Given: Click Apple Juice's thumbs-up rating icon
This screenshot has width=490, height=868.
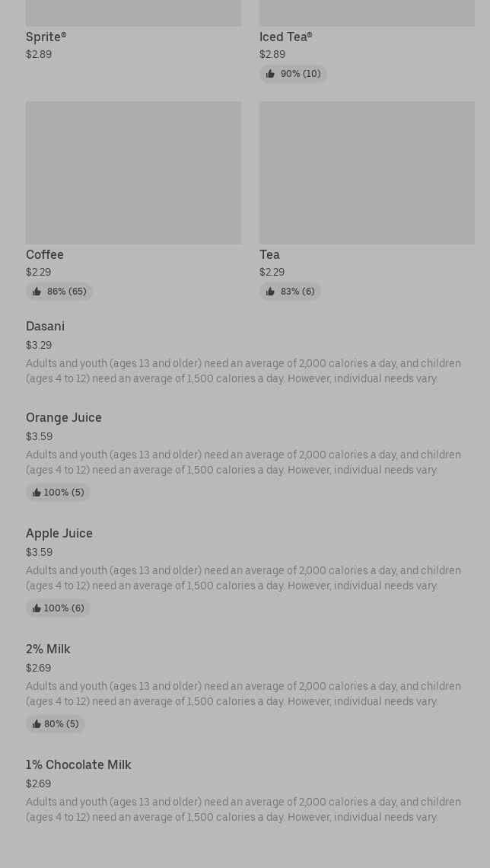Looking at the screenshot, I should [x=37, y=608].
